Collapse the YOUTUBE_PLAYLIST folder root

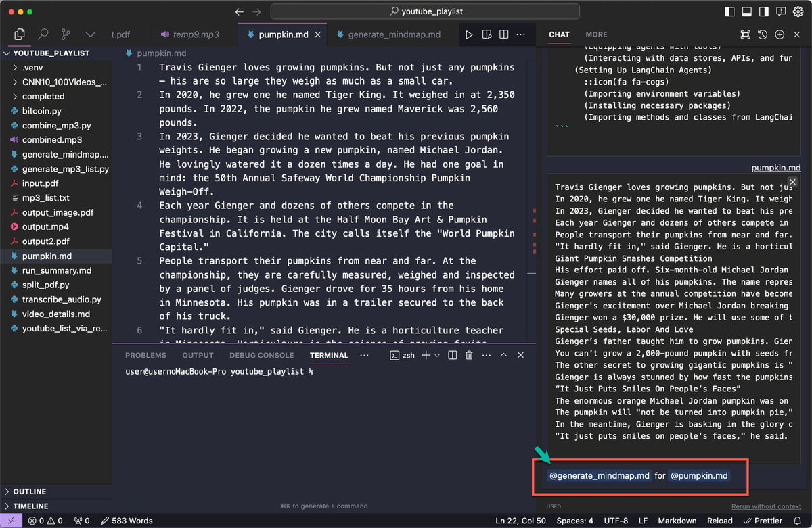point(56,53)
